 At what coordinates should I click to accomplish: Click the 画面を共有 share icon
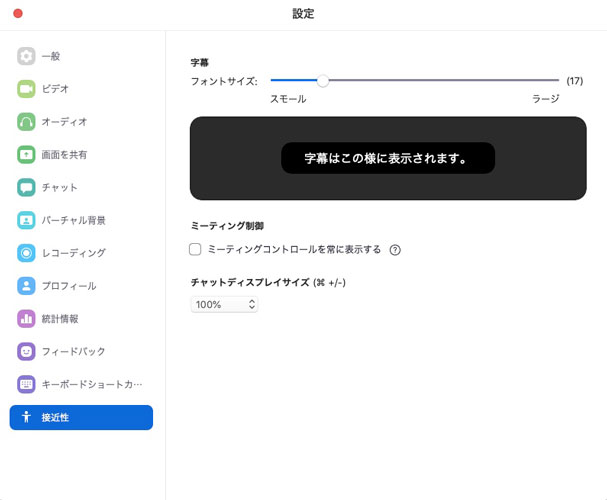click(x=26, y=154)
